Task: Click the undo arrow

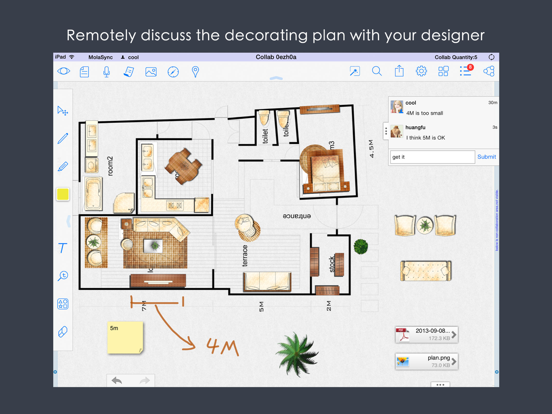Action: point(117,381)
